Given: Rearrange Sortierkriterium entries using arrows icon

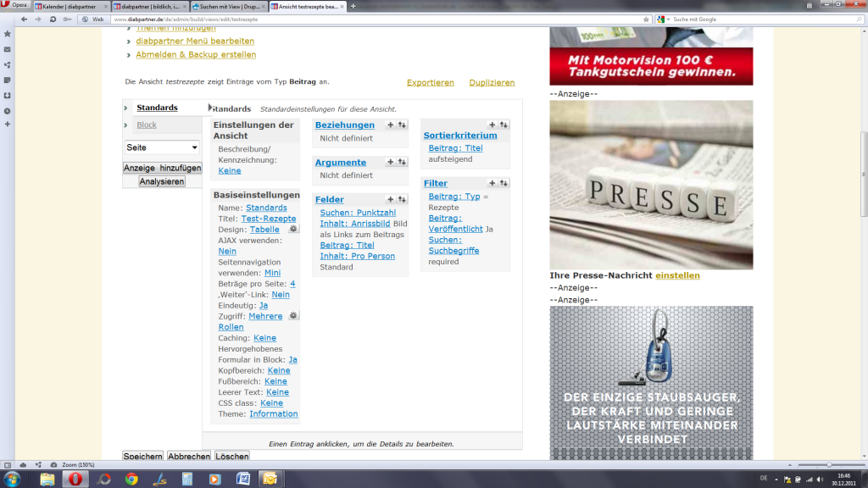Looking at the screenshot, I should [x=504, y=125].
